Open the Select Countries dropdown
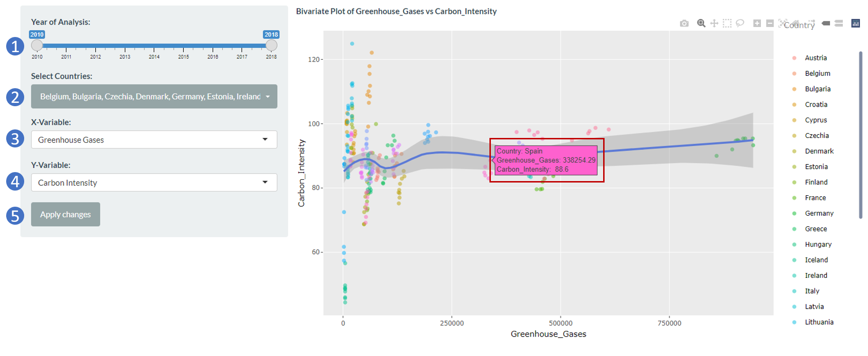The width and height of the screenshot is (868, 356). pos(154,97)
